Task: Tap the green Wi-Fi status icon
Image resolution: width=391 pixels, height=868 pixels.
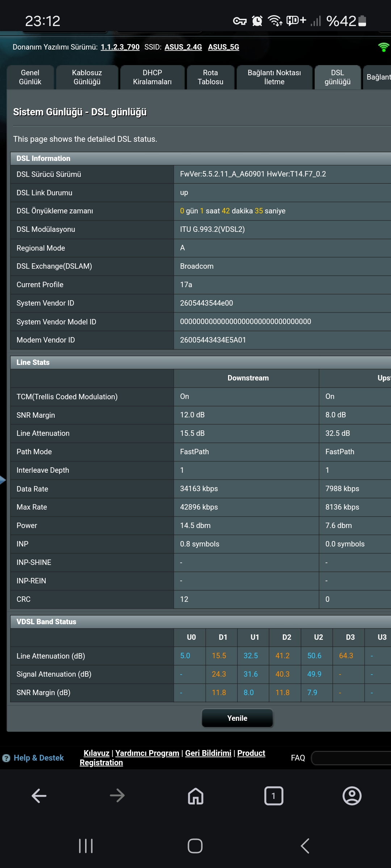Action: click(383, 47)
